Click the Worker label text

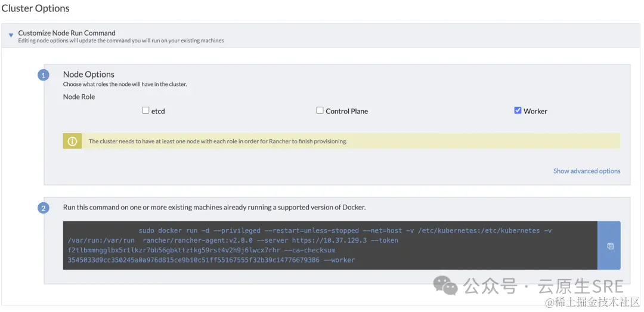(x=535, y=111)
